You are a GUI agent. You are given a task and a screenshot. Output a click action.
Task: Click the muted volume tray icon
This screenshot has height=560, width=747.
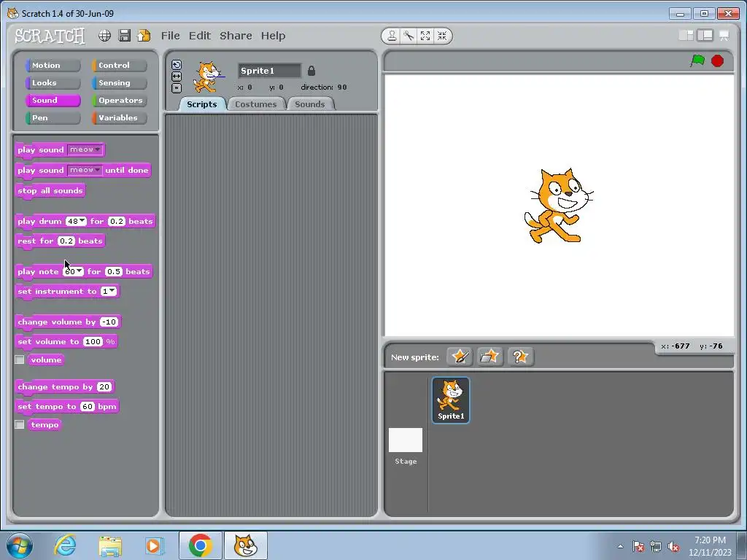[673, 547]
